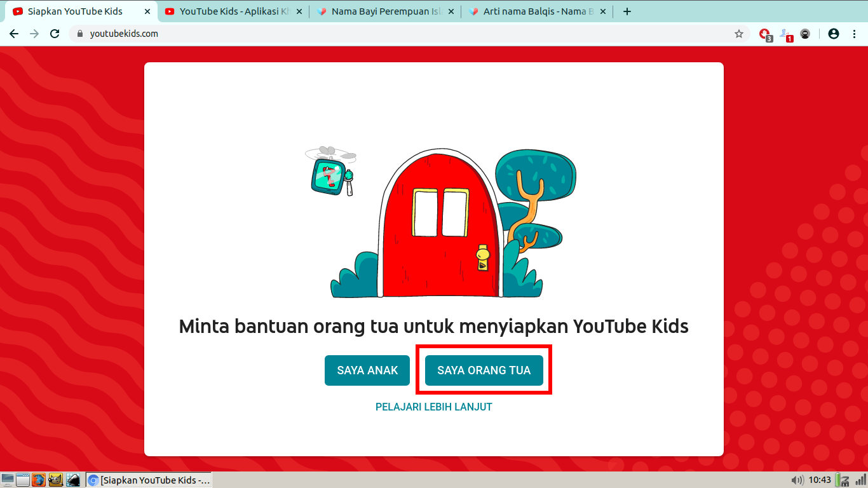This screenshot has width=868, height=488.
Task: Close the Siapkan YouTube Kids tab
Action: 147,11
